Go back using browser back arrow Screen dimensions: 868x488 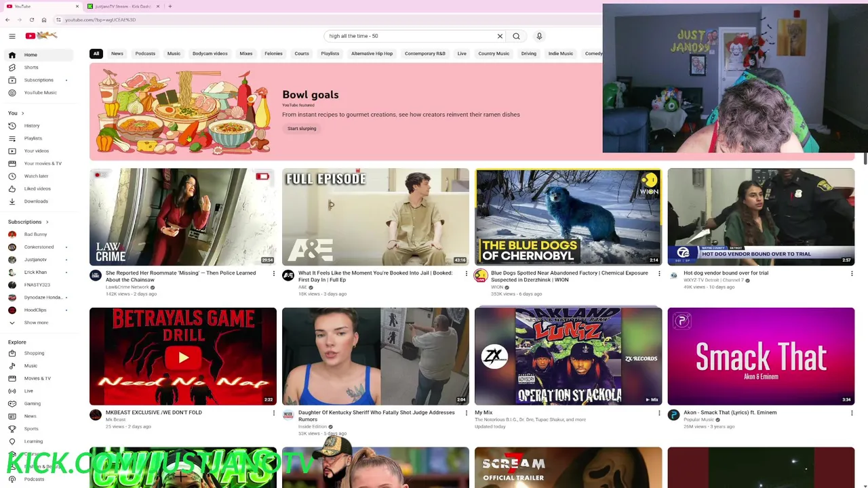[x=7, y=20]
